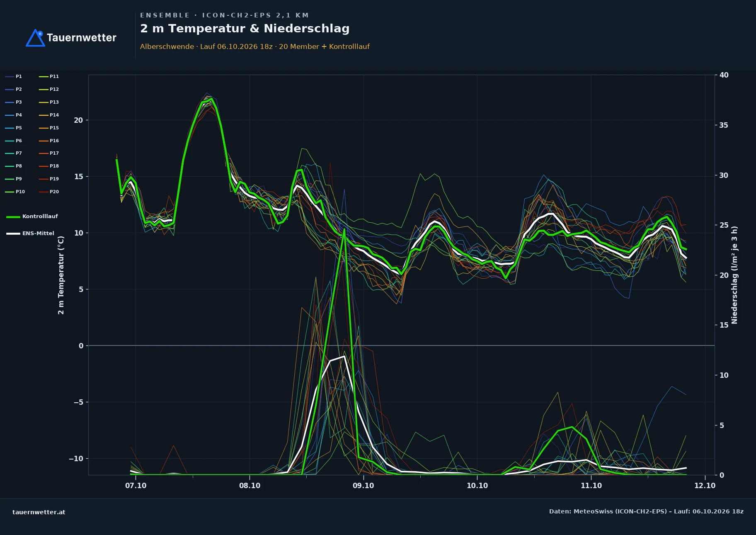Click the Tauernwetter mountain logo icon

[36, 38]
